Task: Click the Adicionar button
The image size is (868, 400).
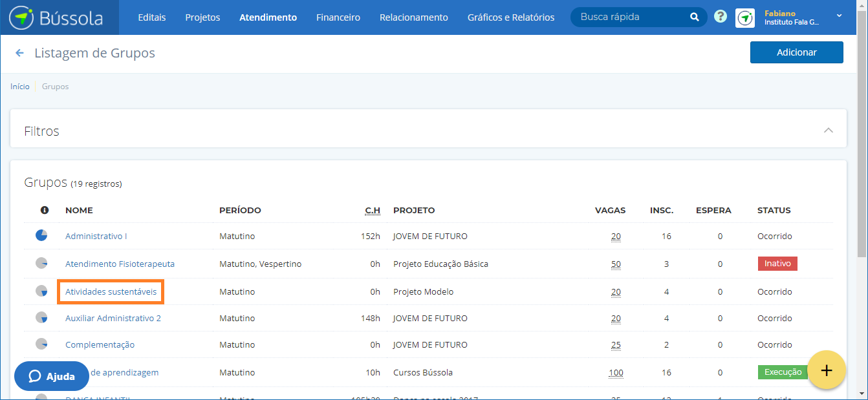Action: point(796,52)
